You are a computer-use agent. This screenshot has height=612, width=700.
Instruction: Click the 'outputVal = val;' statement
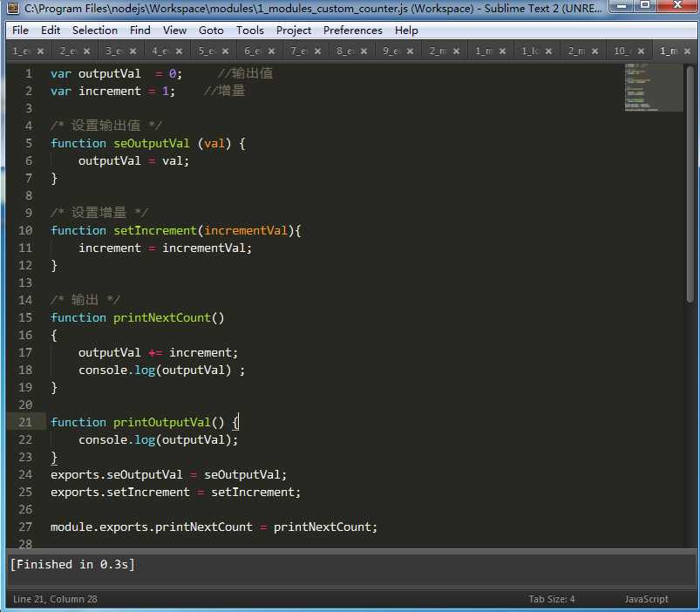[134, 160]
